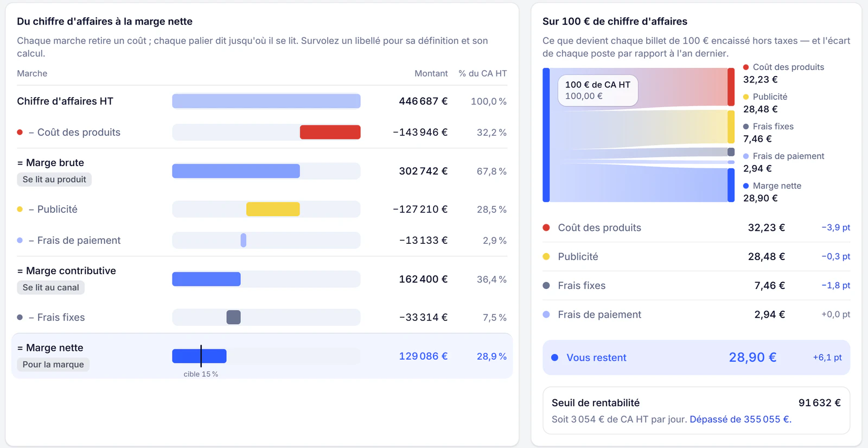The height and width of the screenshot is (448, 868).
Task: Click the 'Chiffre d'affaires HT' row label
Action: point(65,101)
